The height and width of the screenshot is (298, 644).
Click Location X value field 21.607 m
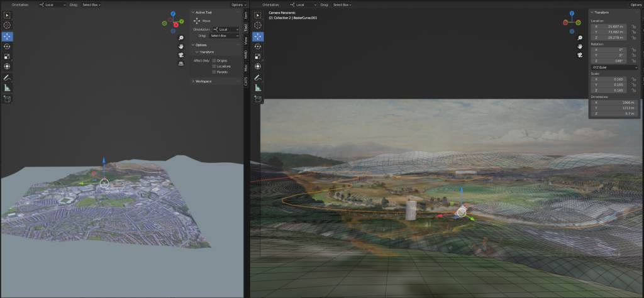point(609,26)
